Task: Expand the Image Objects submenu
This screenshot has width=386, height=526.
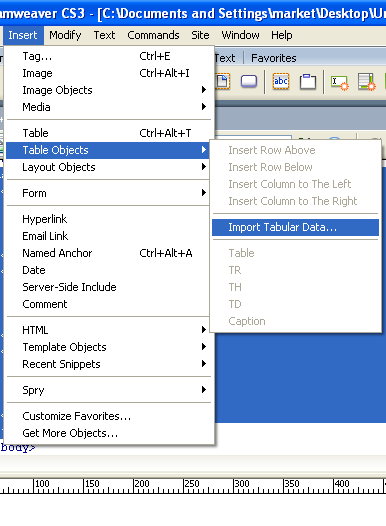Action: coord(108,90)
